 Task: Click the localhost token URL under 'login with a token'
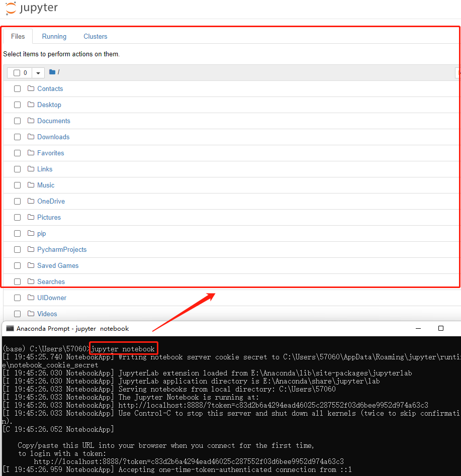click(189, 461)
